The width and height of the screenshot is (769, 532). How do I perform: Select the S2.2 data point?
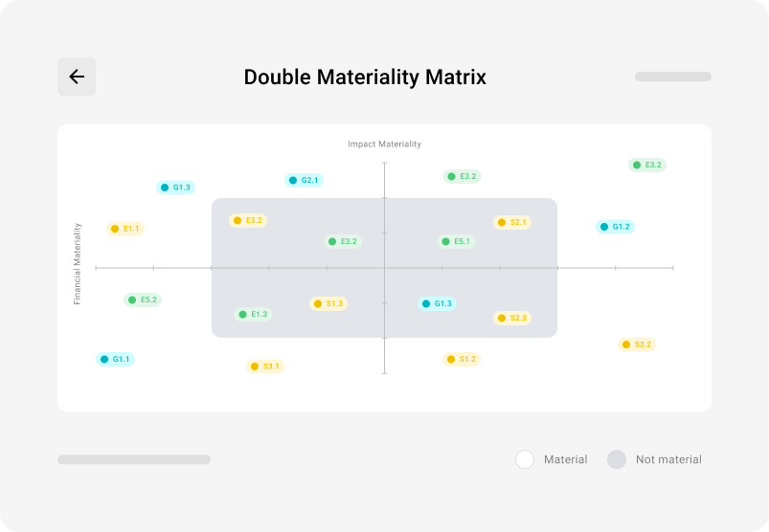point(637,344)
